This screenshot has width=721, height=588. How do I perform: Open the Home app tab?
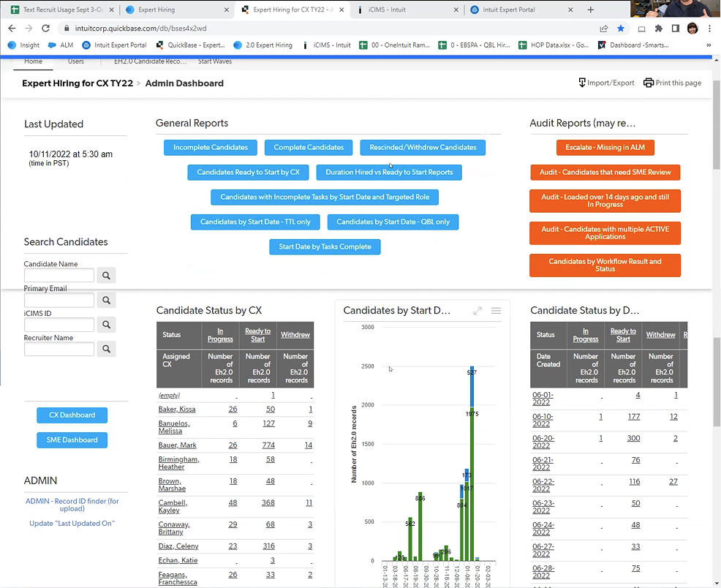tap(33, 61)
